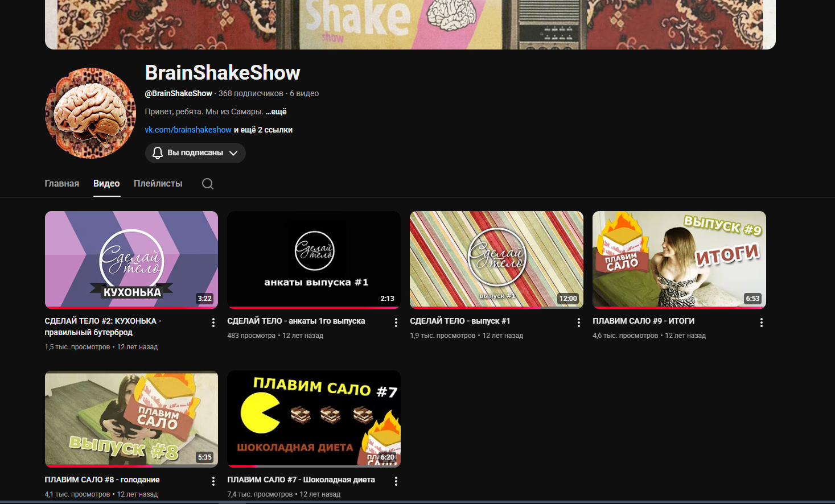Click the notification bell on subscribe button
Image resolution: width=835 pixels, height=504 pixels.
(158, 153)
